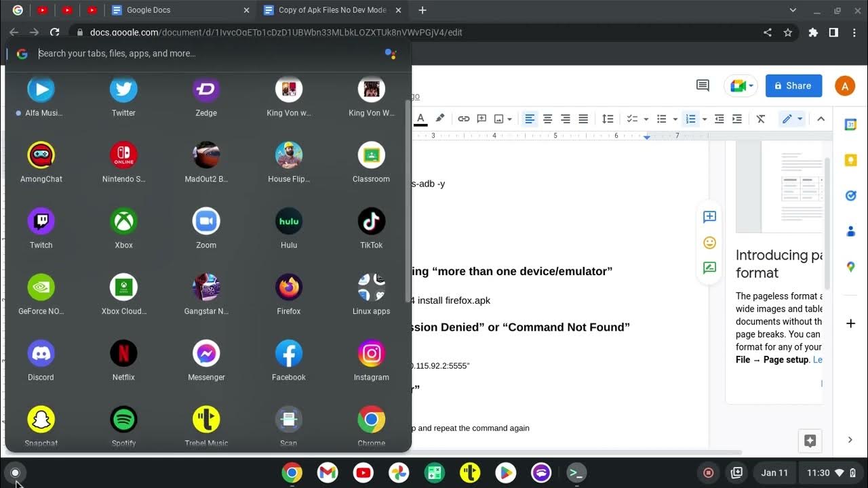Image resolution: width=868 pixels, height=488 pixels.
Task: Open Google Calendar side panel
Action: tap(850, 125)
